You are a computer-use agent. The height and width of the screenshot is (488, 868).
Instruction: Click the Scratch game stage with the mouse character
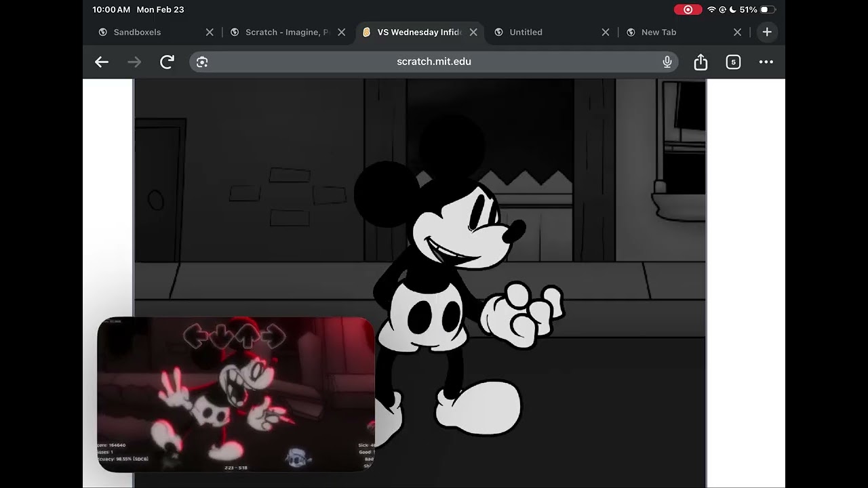coord(420,283)
